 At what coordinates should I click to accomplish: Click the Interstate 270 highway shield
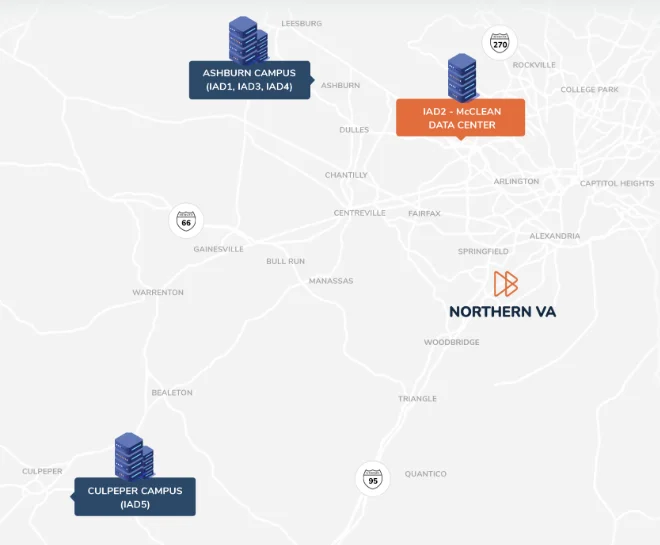coord(499,43)
